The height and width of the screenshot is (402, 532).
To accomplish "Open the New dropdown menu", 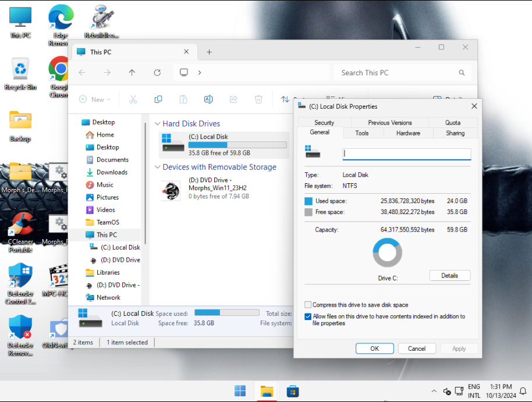I will [95, 99].
